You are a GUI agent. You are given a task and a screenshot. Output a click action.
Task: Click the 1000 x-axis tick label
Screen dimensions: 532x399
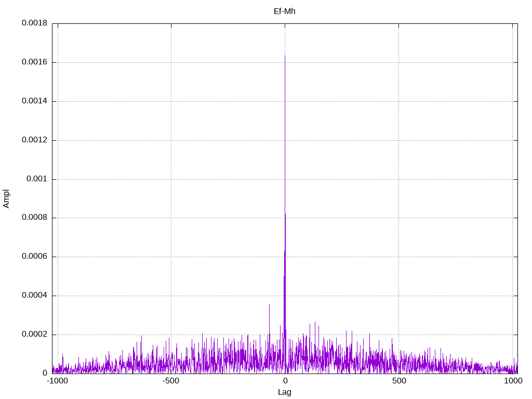(x=513, y=381)
